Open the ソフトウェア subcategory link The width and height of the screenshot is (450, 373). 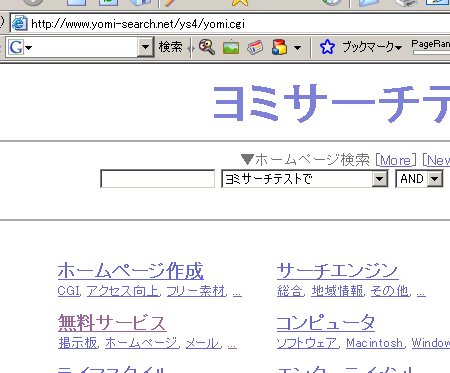point(307,343)
